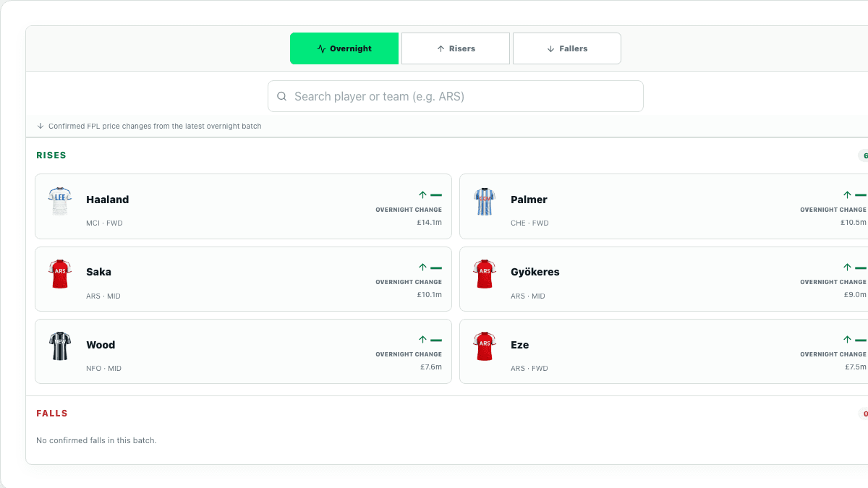Open the Palmer player name
The image size is (868, 488).
tap(529, 200)
